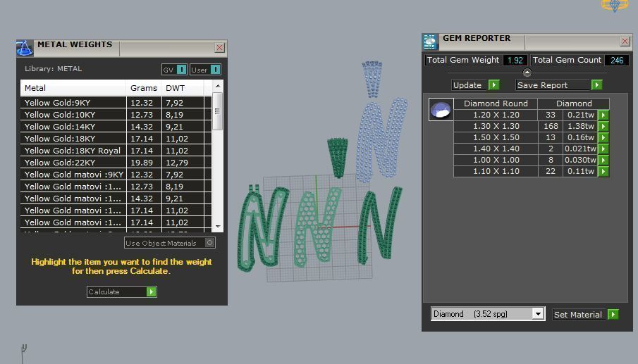Click the DWT column header
The height and width of the screenshot is (364, 638).
tap(183, 88)
